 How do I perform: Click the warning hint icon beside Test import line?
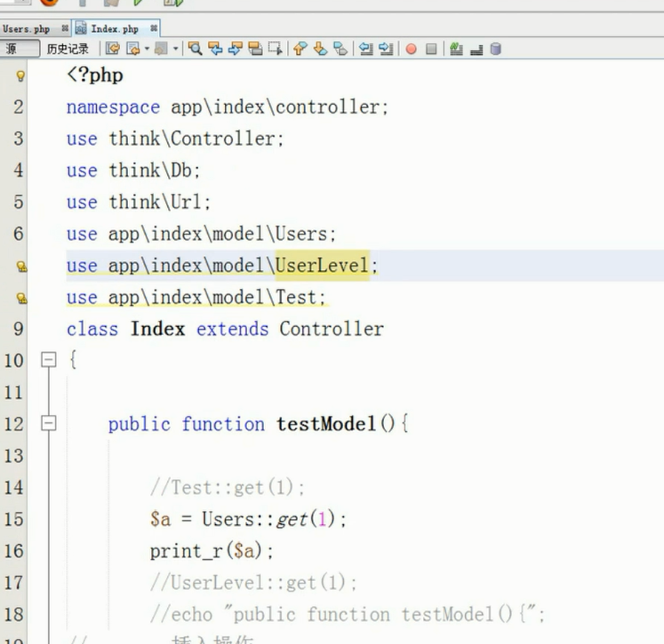point(21,298)
